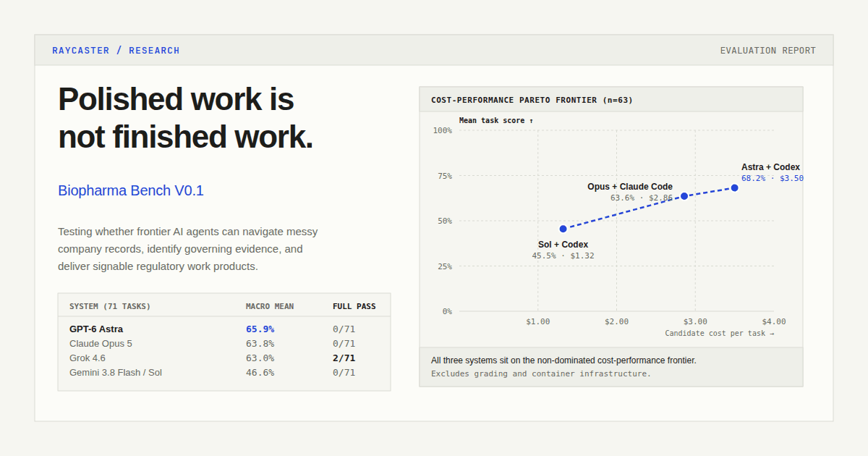
Task: Click the headline 'Polished work is not finished work.'
Action: point(185,118)
